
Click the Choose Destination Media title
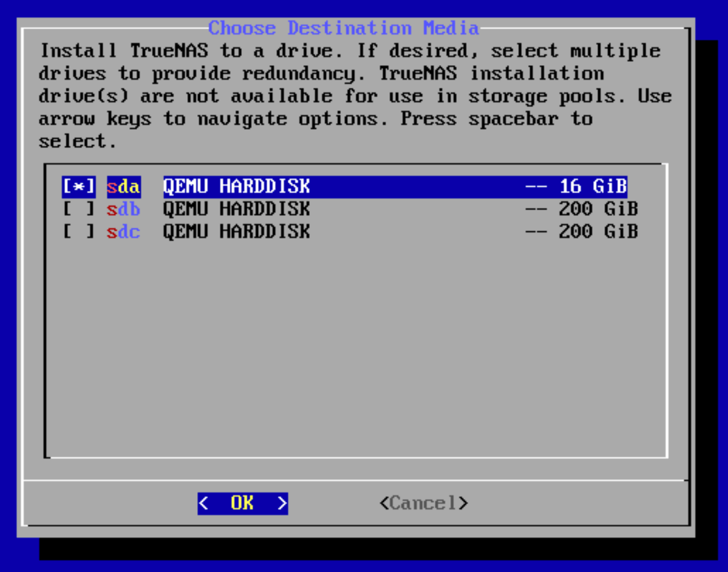tap(343, 28)
